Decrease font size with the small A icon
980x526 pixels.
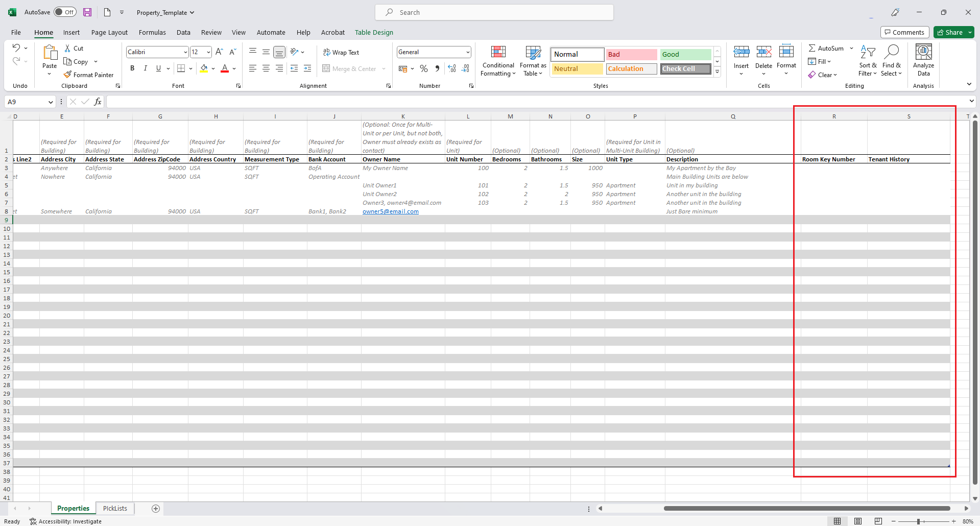pos(232,52)
